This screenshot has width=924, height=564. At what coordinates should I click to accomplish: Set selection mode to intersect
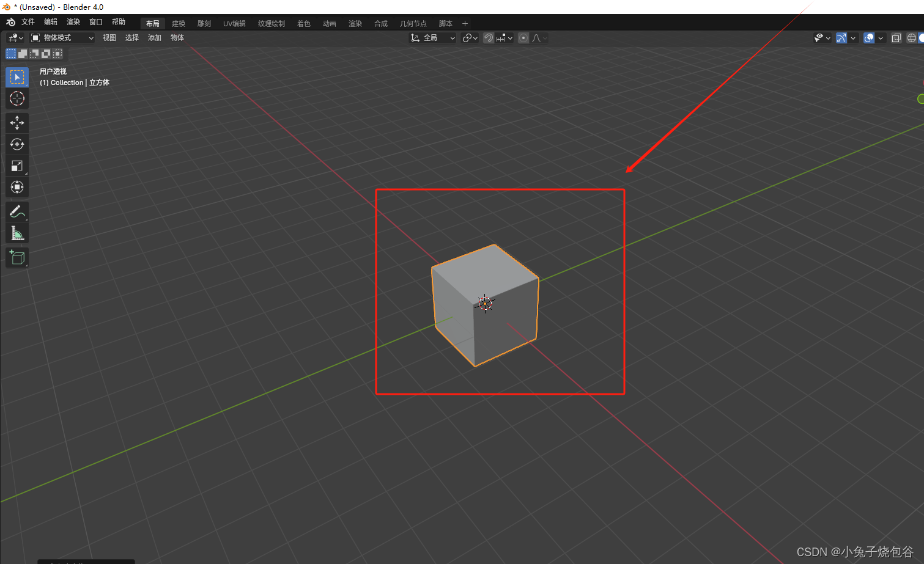point(57,54)
